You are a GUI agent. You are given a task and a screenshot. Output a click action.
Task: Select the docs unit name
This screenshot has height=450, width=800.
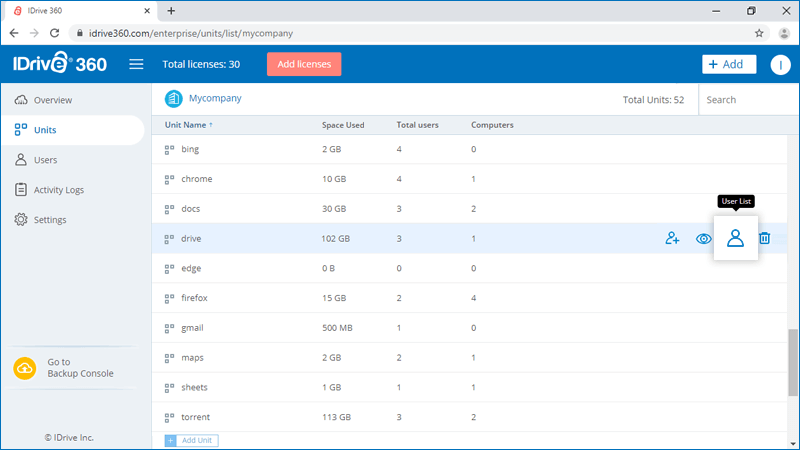point(190,209)
